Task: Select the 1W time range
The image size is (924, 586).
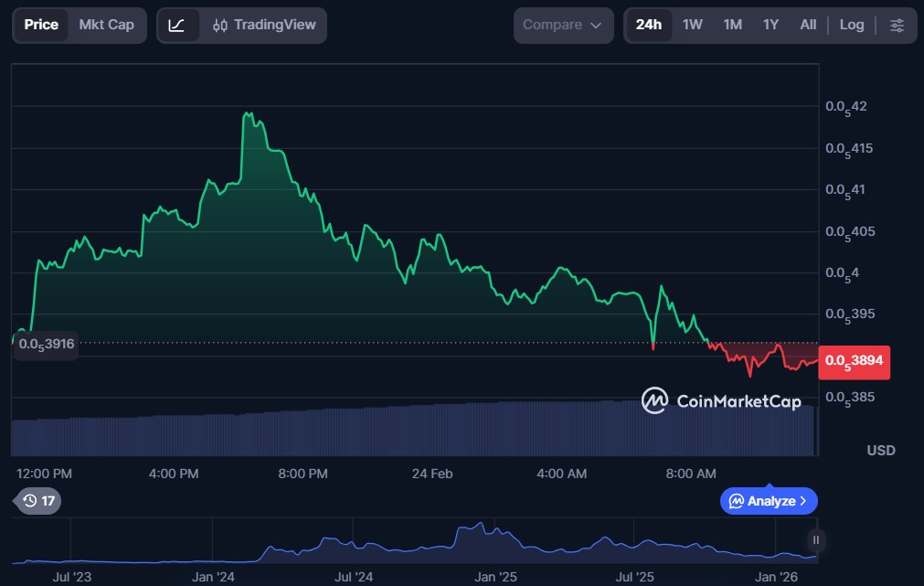Action: click(693, 26)
